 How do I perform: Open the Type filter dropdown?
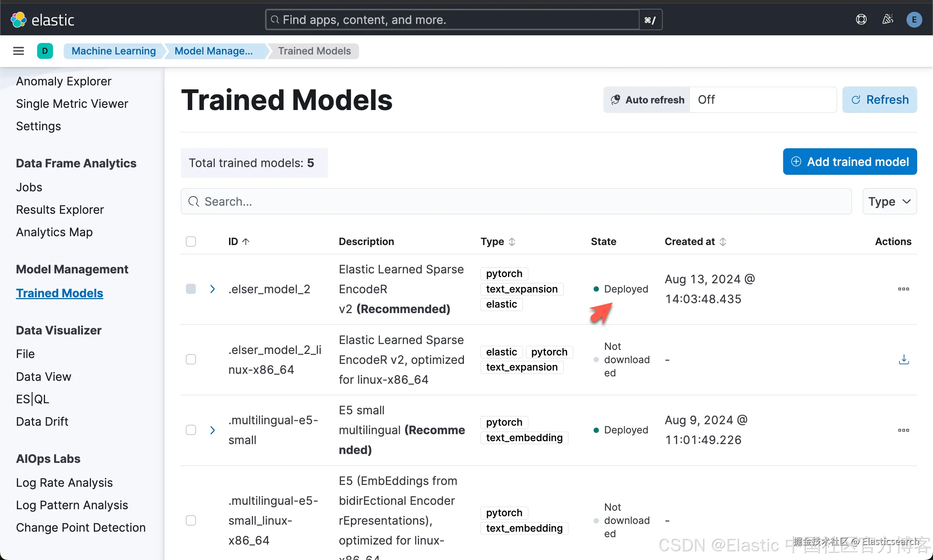click(x=889, y=202)
